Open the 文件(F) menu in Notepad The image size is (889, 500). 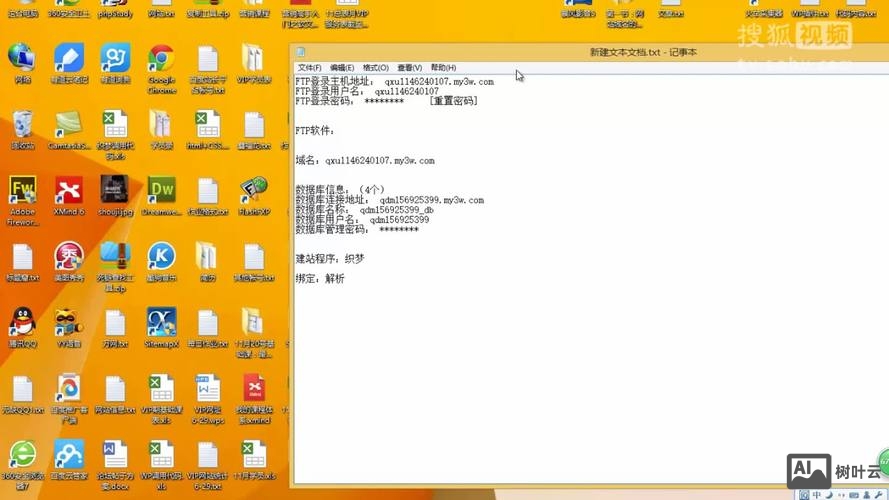click(x=310, y=67)
